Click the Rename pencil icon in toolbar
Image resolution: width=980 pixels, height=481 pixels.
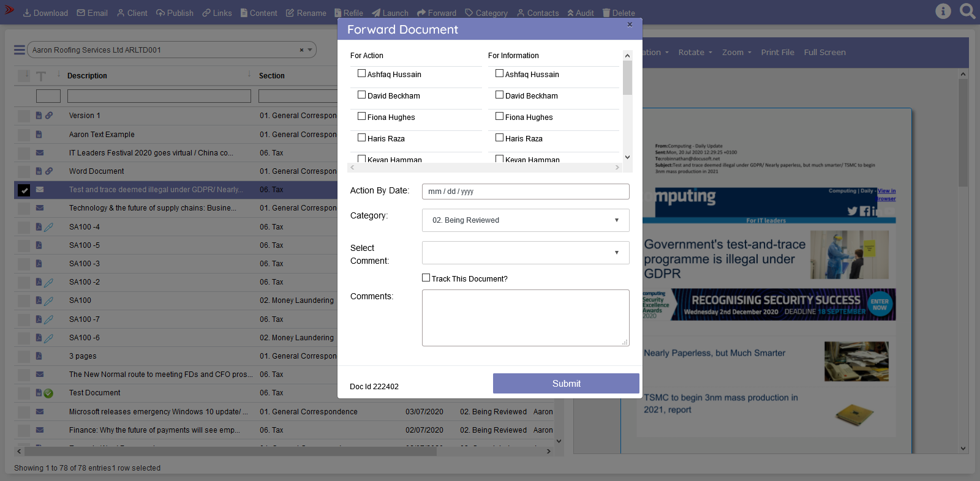290,13
